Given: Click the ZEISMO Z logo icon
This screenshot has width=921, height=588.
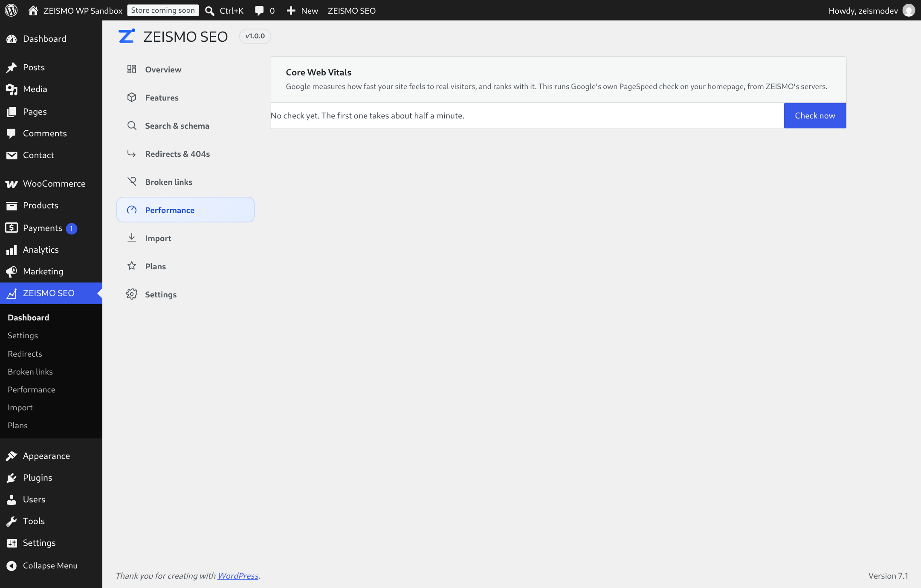Looking at the screenshot, I should click(127, 36).
